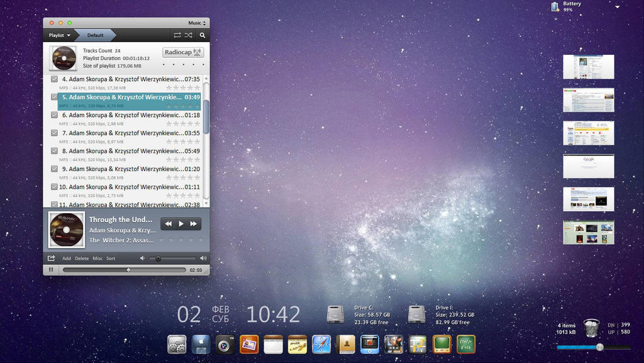Click the rating stars in now playing panel

[x=181, y=240]
